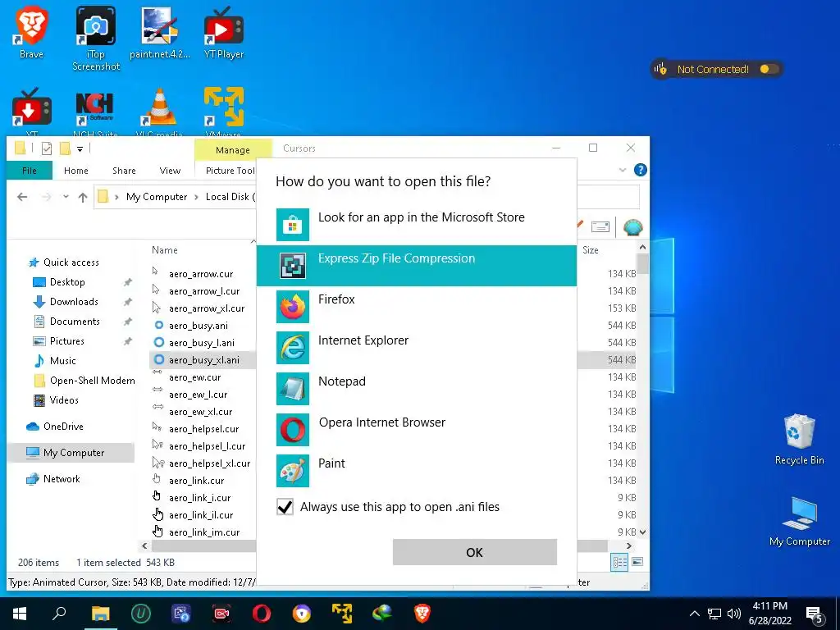Screen dimensions: 840x630
Task: Open Desktop in the navigation pane
Action: tap(67, 282)
